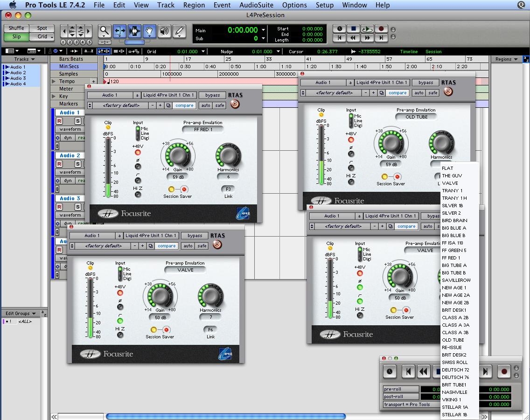Choose BIRD BRAIN from emulation list
Image resolution: width=530 pixels, height=420 pixels.
[454, 220]
